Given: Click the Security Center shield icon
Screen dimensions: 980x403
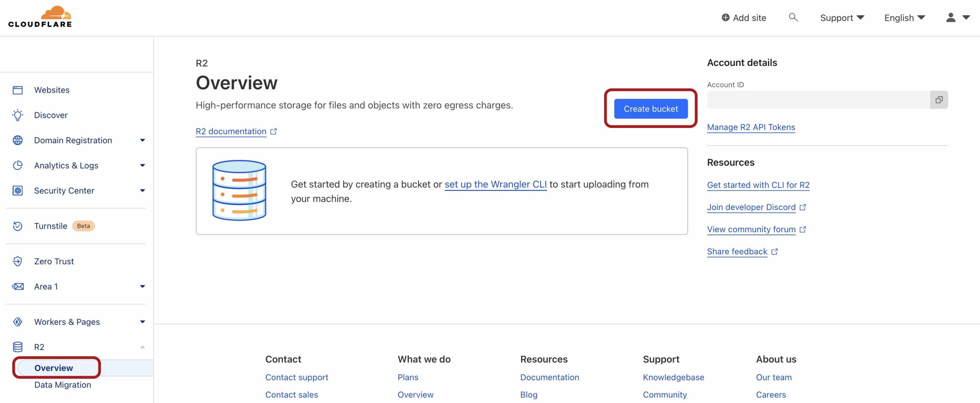Looking at the screenshot, I should (x=18, y=190).
